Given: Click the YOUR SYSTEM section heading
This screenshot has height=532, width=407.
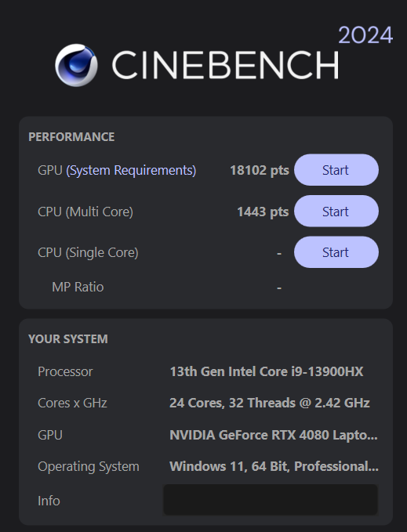Looking at the screenshot, I should pos(68,339).
